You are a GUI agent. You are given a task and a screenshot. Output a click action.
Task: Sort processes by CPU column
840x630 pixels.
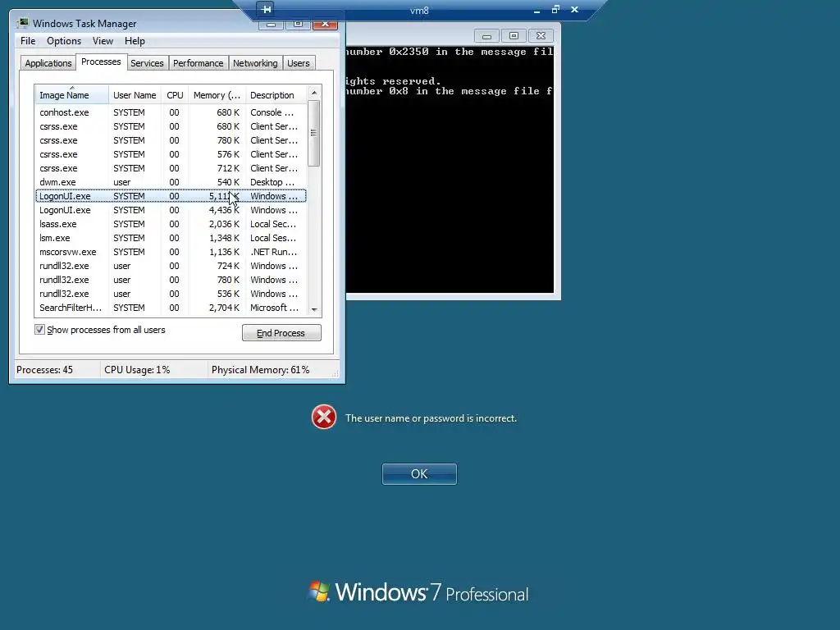click(x=175, y=95)
